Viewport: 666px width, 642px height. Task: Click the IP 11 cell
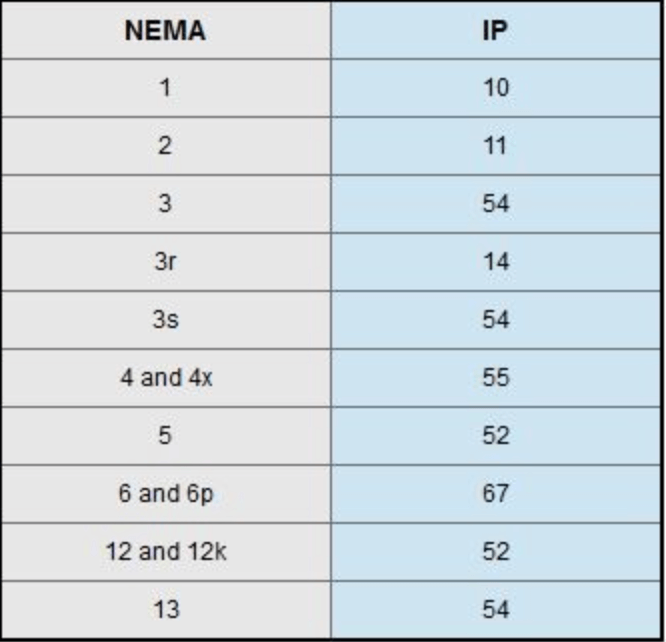point(495,146)
